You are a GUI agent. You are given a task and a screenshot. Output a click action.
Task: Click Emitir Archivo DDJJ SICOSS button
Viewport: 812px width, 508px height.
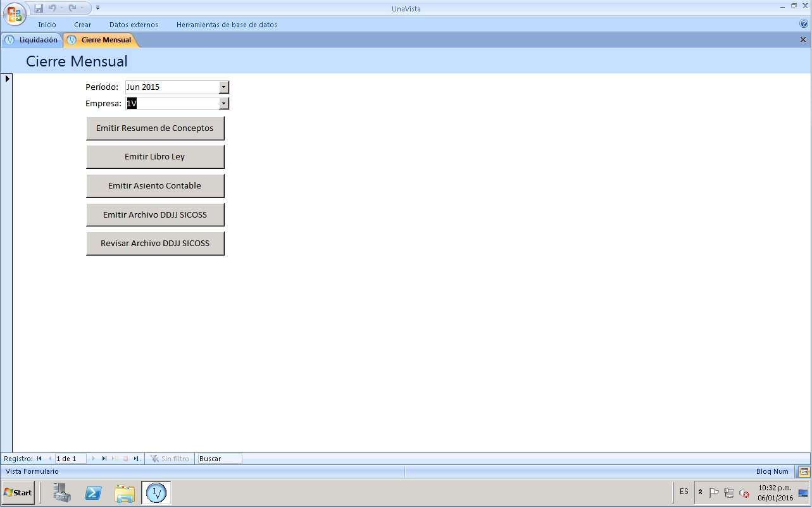pyautogui.click(x=155, y=215)
